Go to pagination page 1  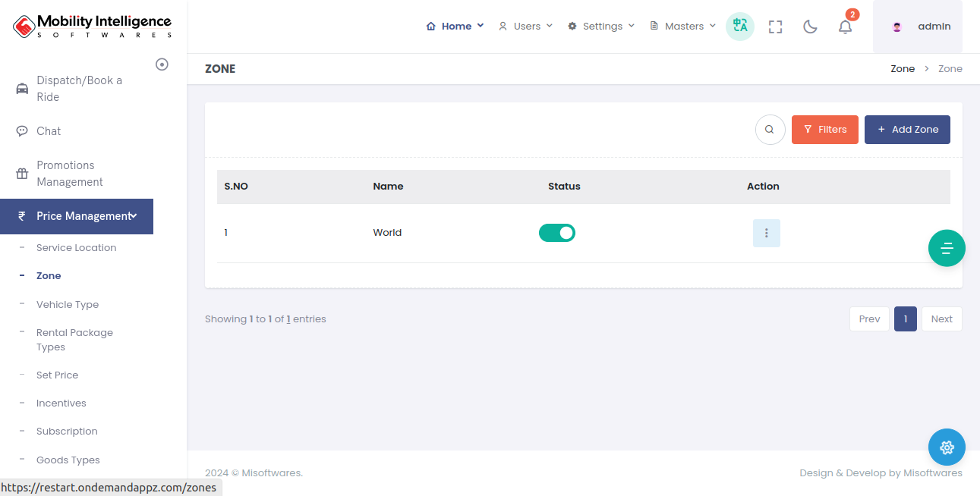click(905, 319)
